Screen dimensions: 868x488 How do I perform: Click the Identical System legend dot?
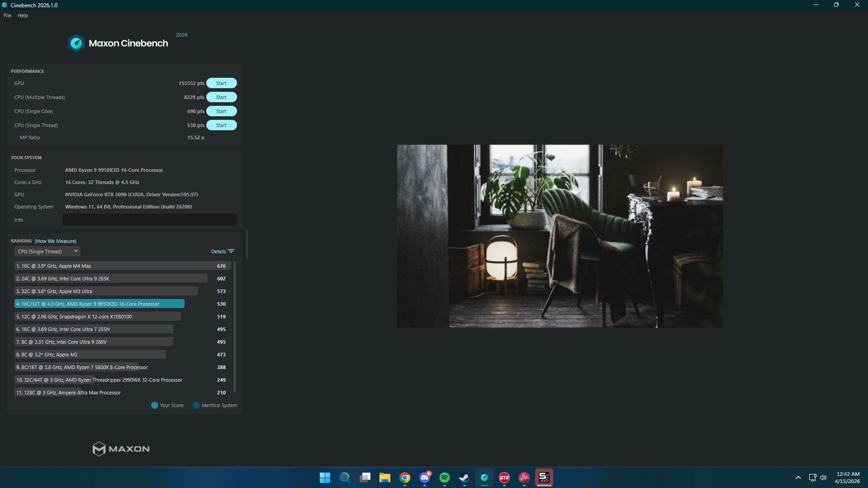(196, 405)
